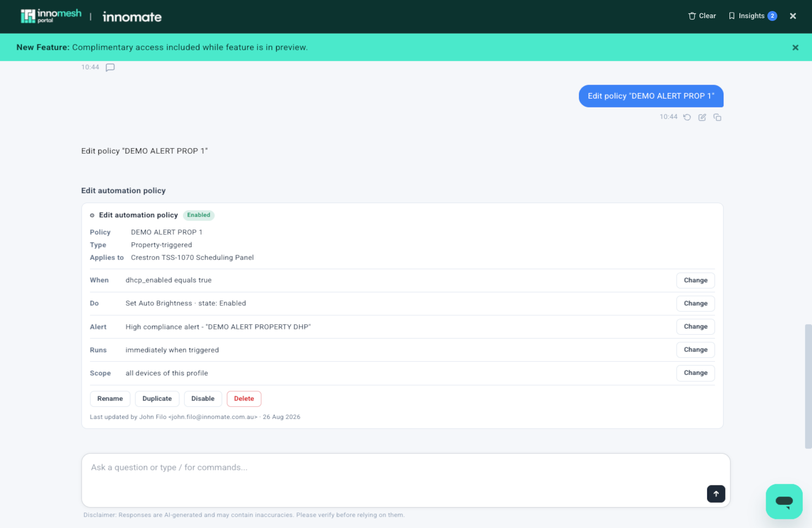
Task: Change the Runs schedule row
Action: tap(695, 350)
